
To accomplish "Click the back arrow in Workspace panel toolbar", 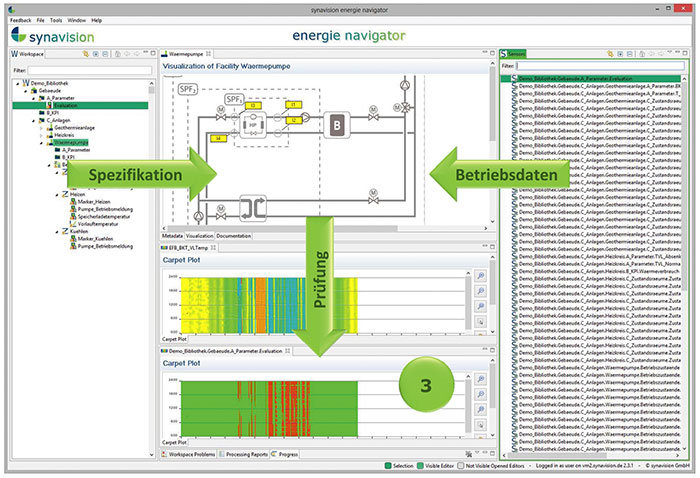I will (x=127, y=54).
